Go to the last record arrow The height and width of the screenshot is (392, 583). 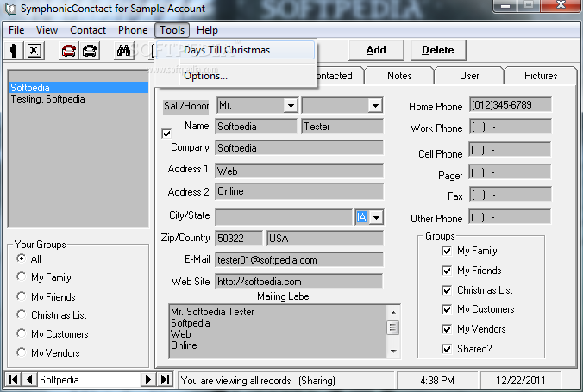pyautogui.click(x=165, y=379)
